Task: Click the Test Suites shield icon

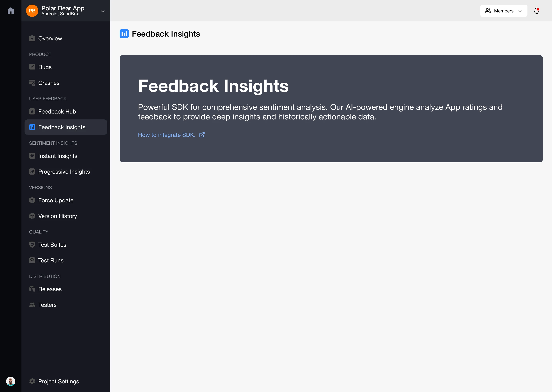Action: [x=32, y=245]
